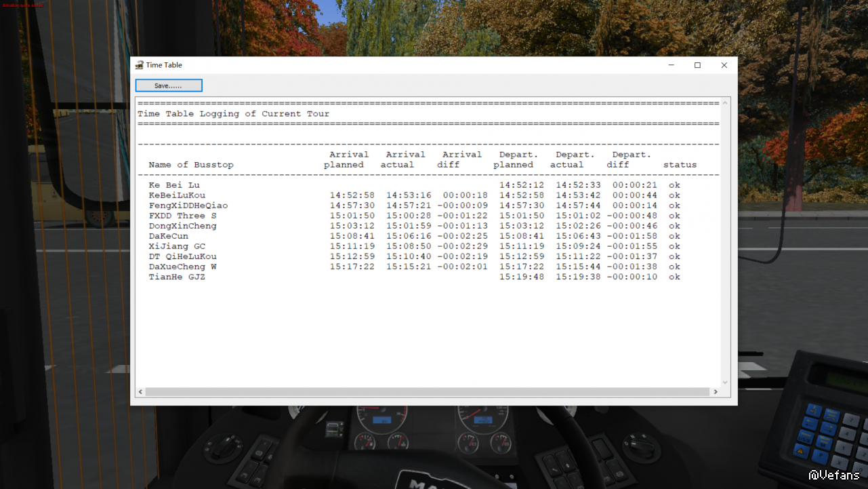Select the 'DT QiHeLuKou' bus stop name
The height and width of the screenshot is (489, 868).
(x=183, y=256)
